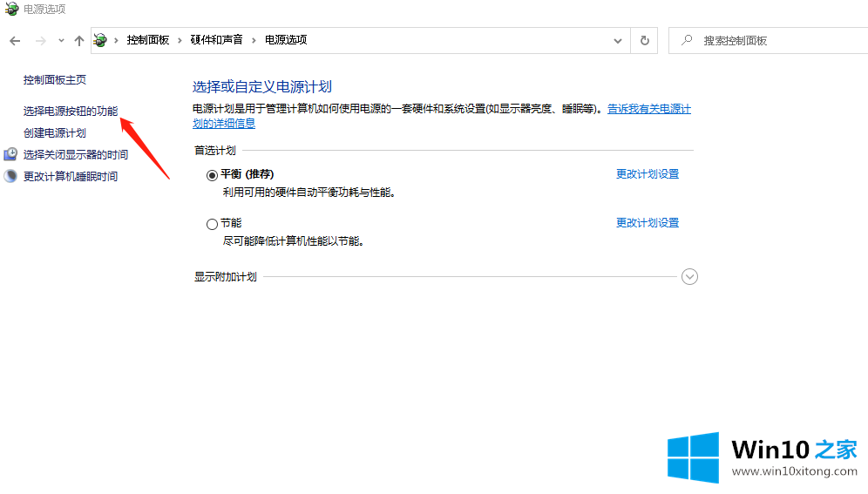The image size is (868, 494).
Task: Open address bar history dropdown
Action: click(618, 40)
